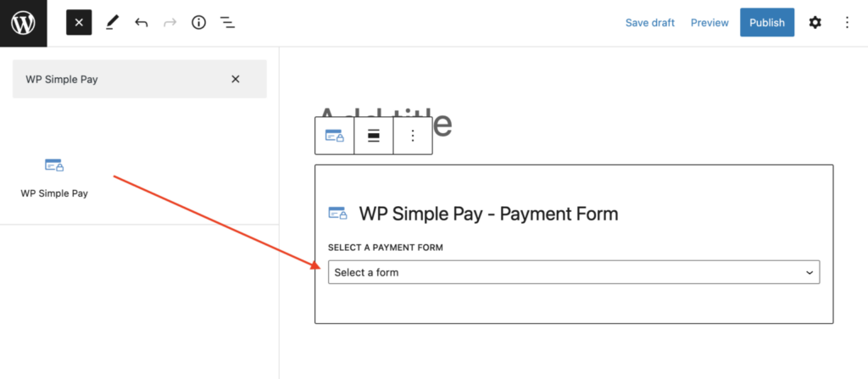Image resolution: width=868 pixels, height=379 pixels.
Task: Toggle the Settings gear sidebar
Action: point(815,23)
